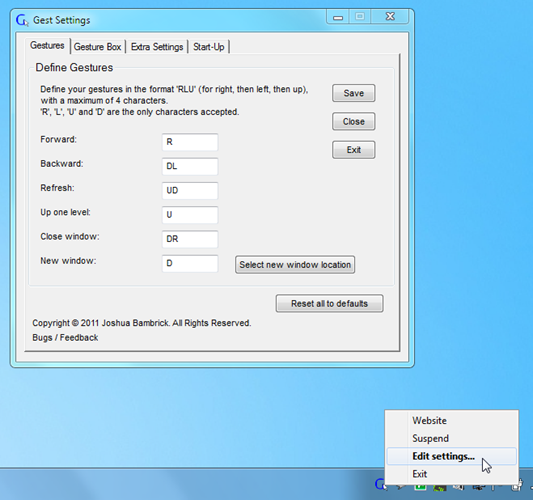Click the Gest icon in the system tray

380,485
